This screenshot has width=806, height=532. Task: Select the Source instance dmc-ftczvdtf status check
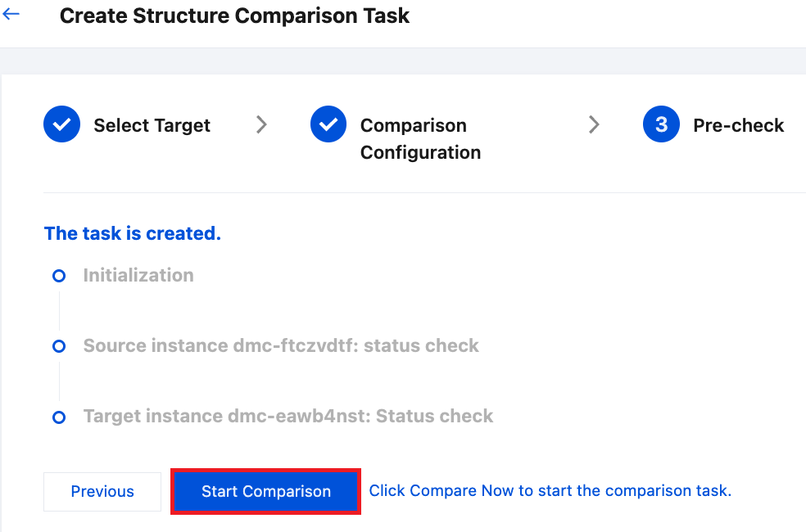coord(281,345)
